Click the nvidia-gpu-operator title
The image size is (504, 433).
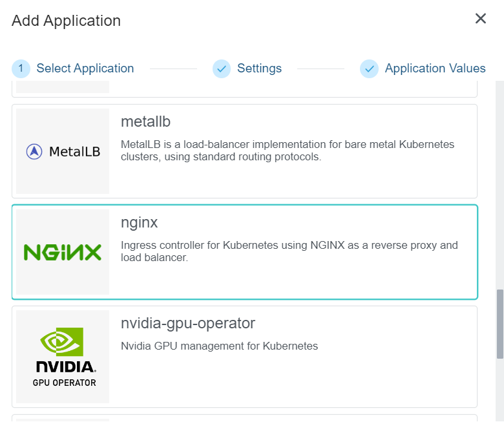click(188, 323)
